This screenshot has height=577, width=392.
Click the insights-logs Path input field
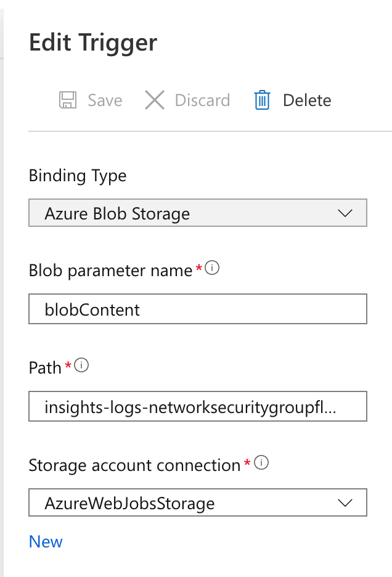198,406
